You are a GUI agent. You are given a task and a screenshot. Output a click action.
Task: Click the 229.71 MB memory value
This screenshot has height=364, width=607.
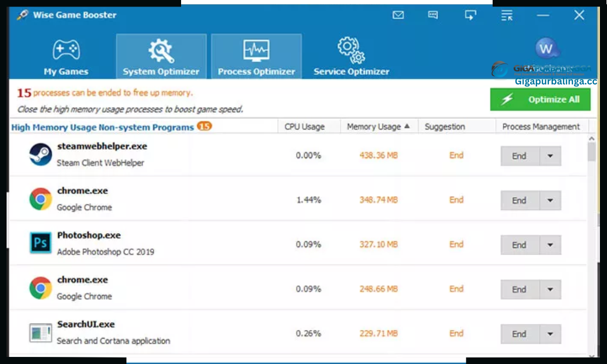pyautogui.click(x=378, y=334)
